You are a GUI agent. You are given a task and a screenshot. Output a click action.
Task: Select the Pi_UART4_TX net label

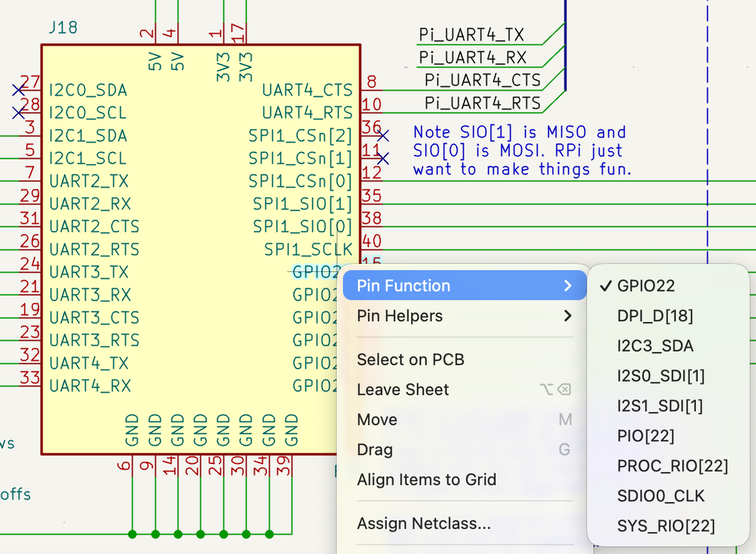tap(471, 35)
